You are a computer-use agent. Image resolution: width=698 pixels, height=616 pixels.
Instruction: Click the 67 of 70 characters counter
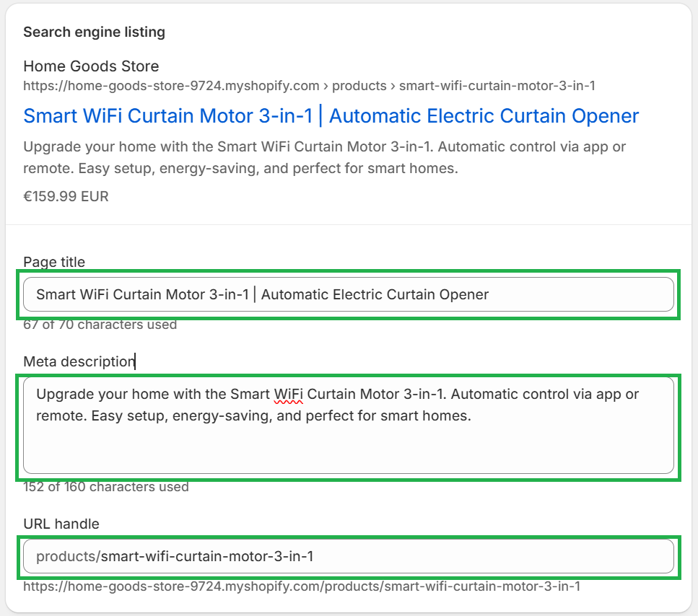(x=100, y=325)
